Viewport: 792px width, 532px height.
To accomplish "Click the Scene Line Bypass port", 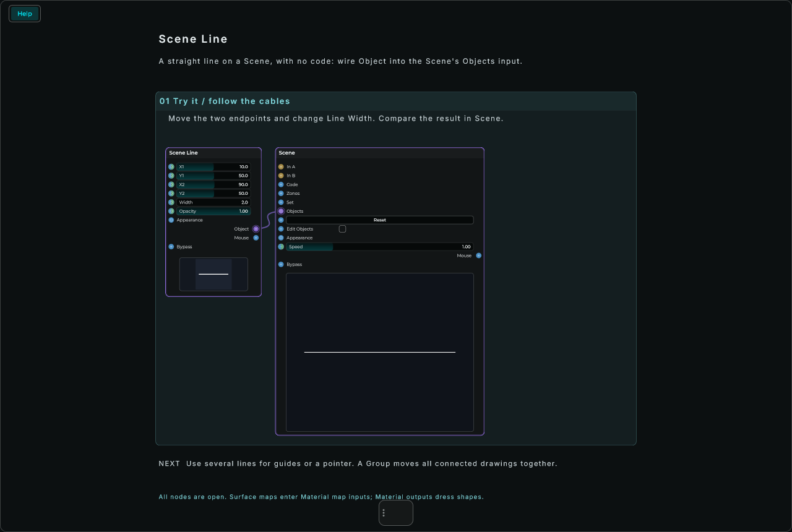I will [x=171, y=247].
